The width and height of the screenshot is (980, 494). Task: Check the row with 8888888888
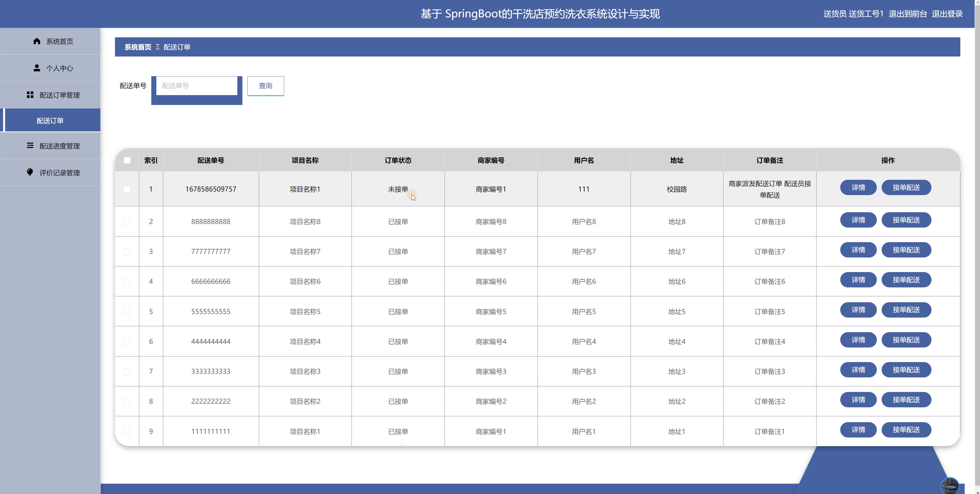(x=127, y=222)
